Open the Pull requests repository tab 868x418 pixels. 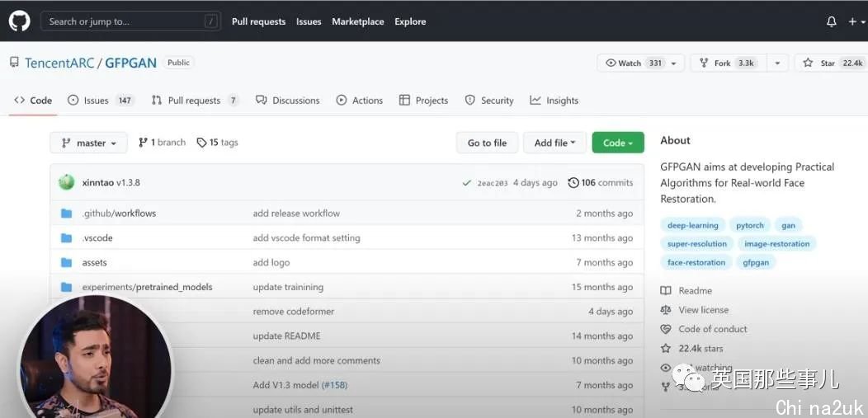[195, 100]
